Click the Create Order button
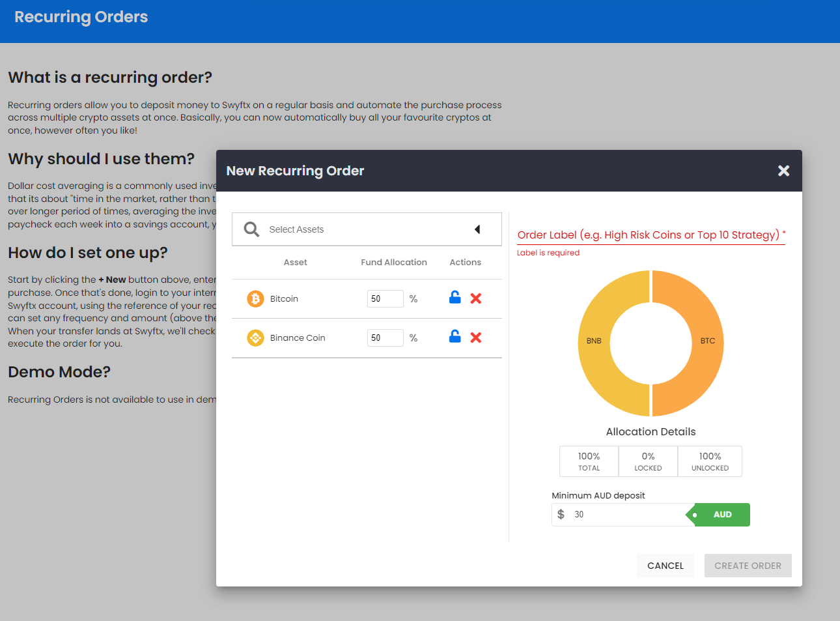 point(748,566)
